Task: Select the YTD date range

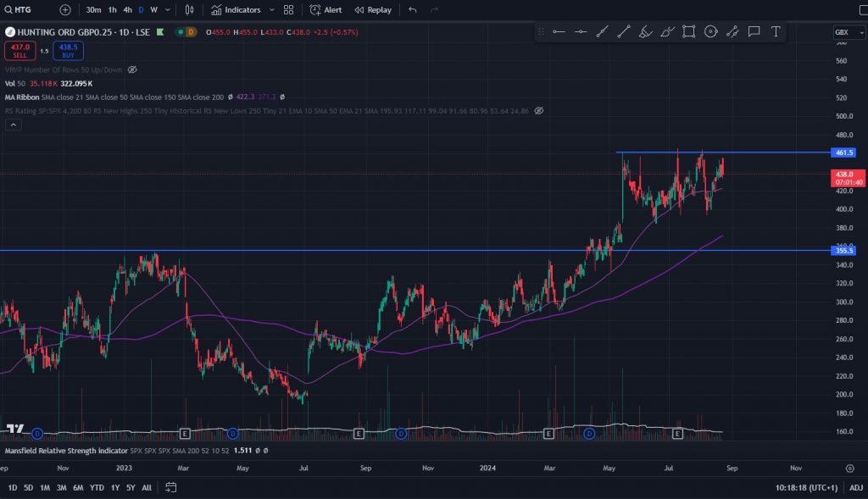Action: [x=97, y=488]
